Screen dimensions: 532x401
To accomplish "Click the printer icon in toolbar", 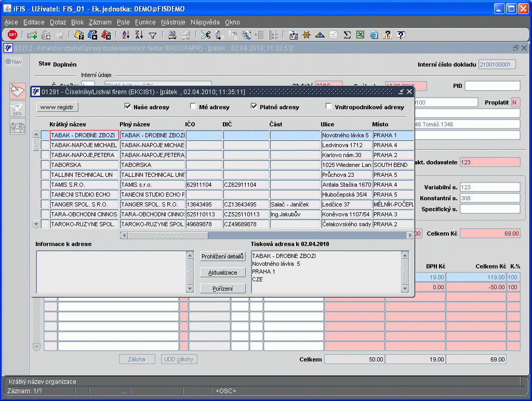I will coord(172,35).
